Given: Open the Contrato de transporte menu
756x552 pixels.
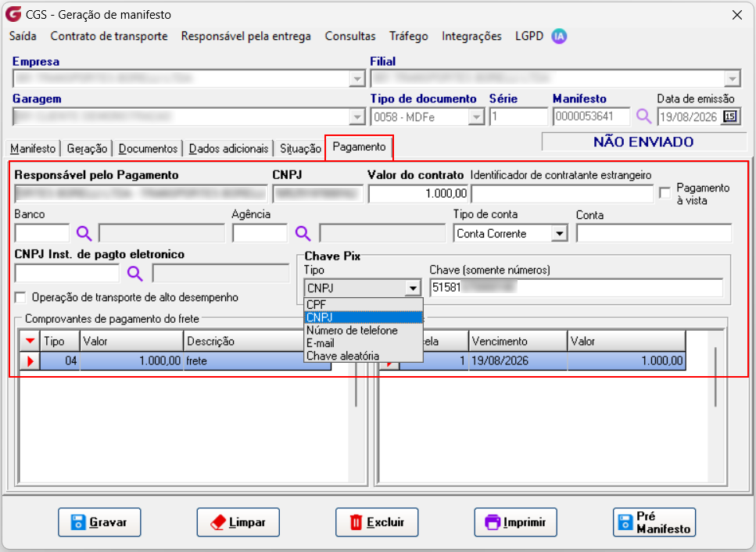Looking at the screenshot, I should click(109, 36).
